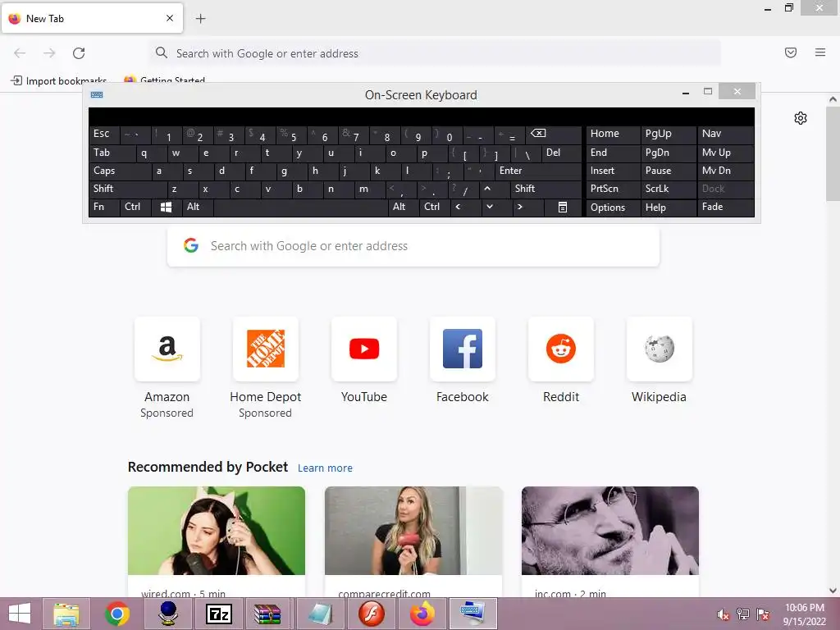Click the Import bookmarks toolbar item

[x=59, y=81]
